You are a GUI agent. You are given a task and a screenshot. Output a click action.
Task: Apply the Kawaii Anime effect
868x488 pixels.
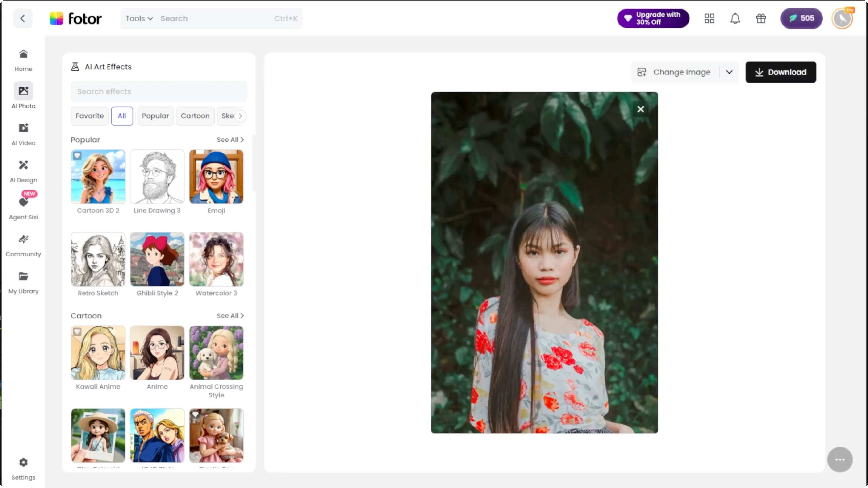point(98,353)
